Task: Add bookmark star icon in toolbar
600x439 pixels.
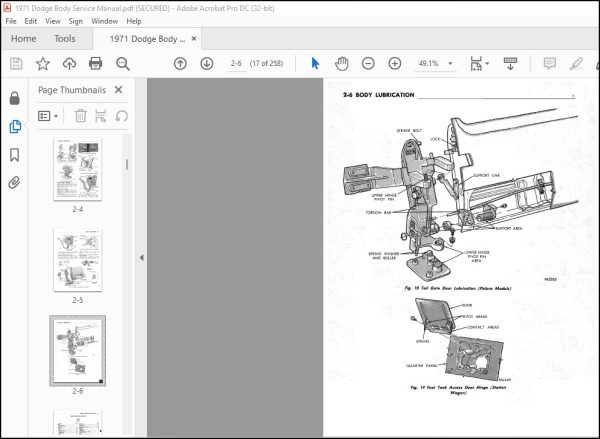Action: 43,64
